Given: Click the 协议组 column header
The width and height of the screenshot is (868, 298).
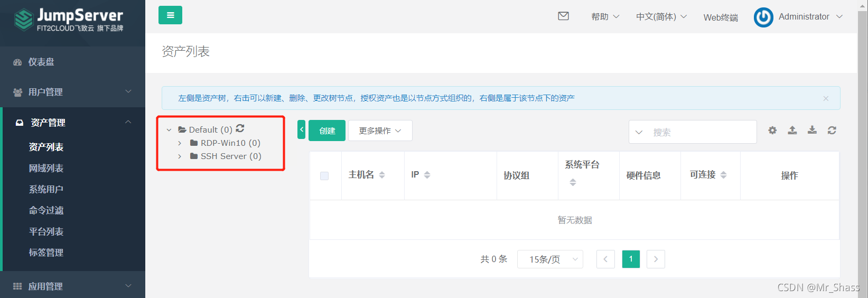Looking at the screenshot, I should point(516,175).
